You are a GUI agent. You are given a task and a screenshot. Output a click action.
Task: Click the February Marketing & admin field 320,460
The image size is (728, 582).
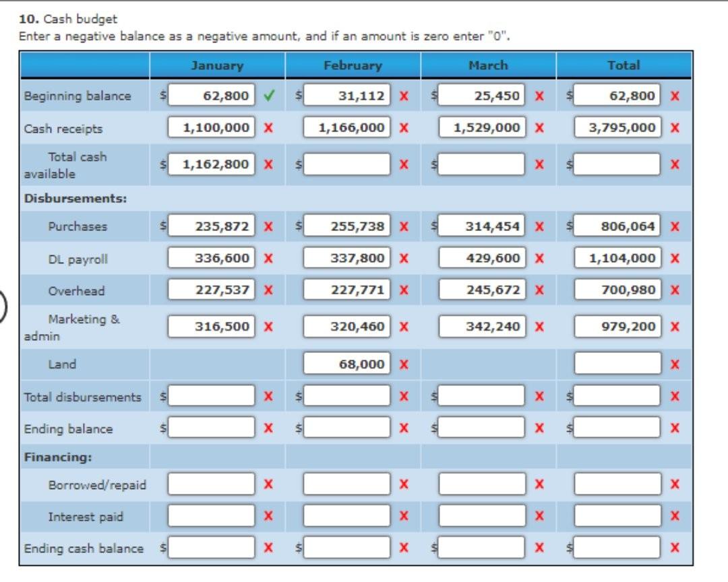(347, 326)
